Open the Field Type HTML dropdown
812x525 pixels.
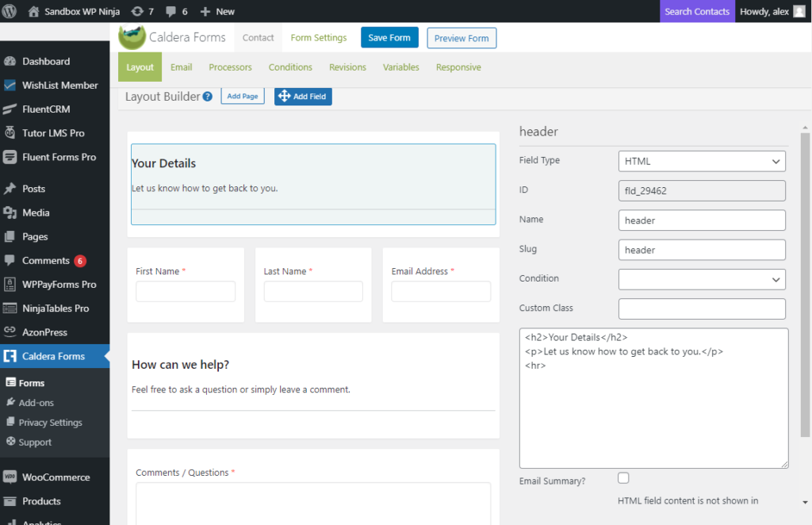[x=702, y=161]
